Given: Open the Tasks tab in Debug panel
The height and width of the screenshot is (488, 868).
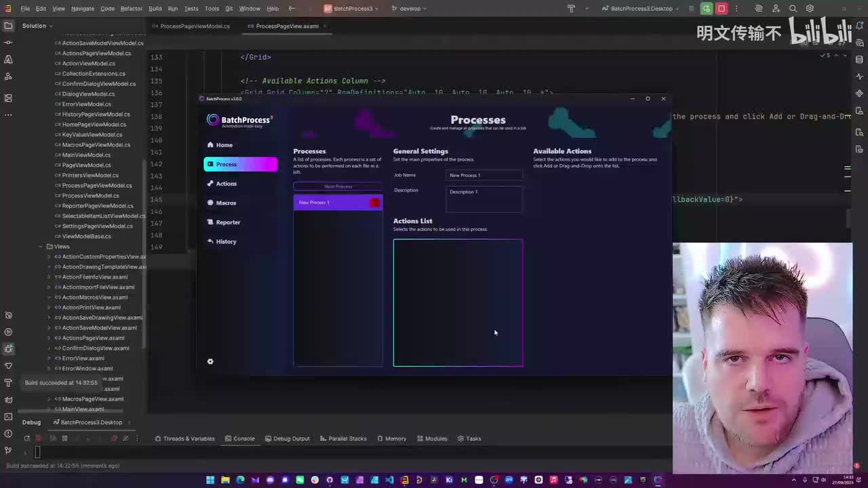Looking at the screenshot, I should [x=469, y=439].
